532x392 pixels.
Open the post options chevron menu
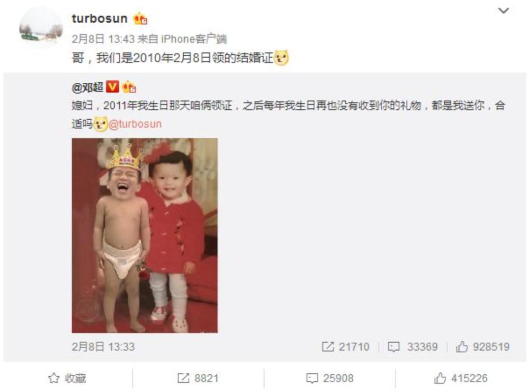(x=503, y=11)
